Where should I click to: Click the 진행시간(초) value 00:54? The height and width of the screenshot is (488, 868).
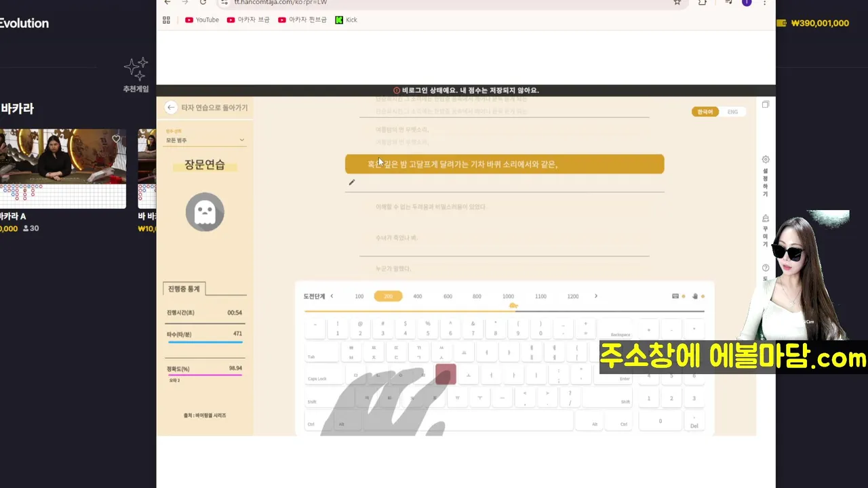tap(235, 313)
